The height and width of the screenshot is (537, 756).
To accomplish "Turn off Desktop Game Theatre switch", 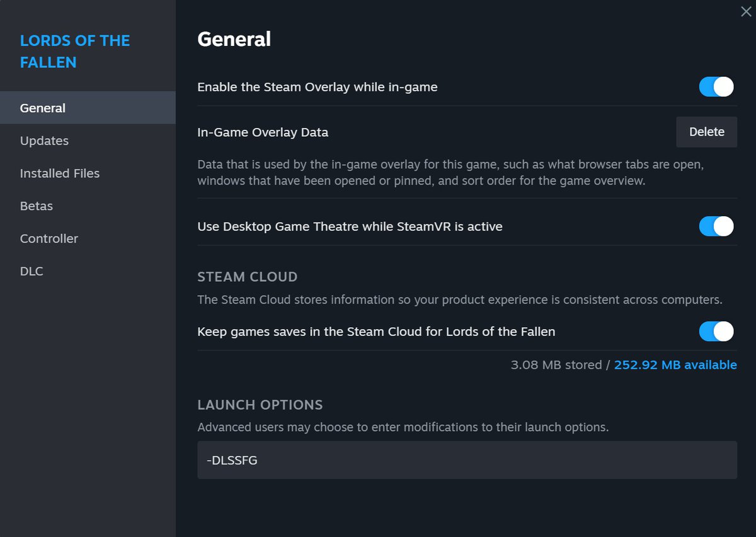I will point(716,226).
